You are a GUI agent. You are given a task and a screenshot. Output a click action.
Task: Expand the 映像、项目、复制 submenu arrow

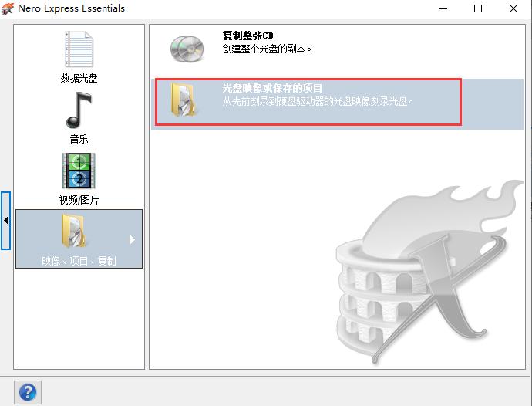[x=132, y=240]
